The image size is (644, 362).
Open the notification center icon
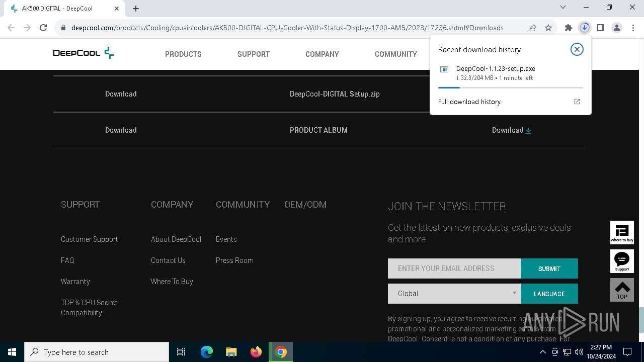(627, 352)
